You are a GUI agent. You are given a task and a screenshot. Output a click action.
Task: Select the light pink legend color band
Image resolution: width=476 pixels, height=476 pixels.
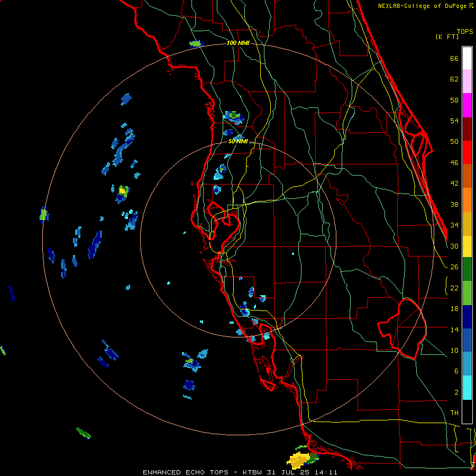tap(467, 81)
